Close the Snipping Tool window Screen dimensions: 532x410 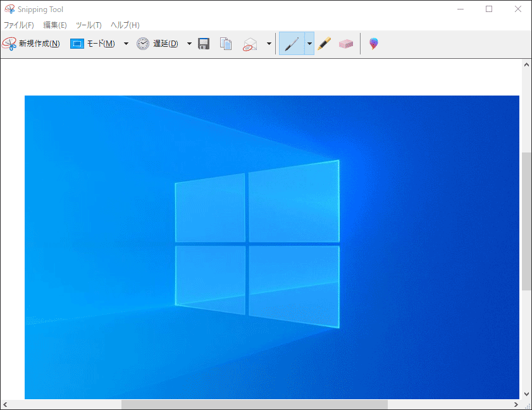[x=517, y=9]
